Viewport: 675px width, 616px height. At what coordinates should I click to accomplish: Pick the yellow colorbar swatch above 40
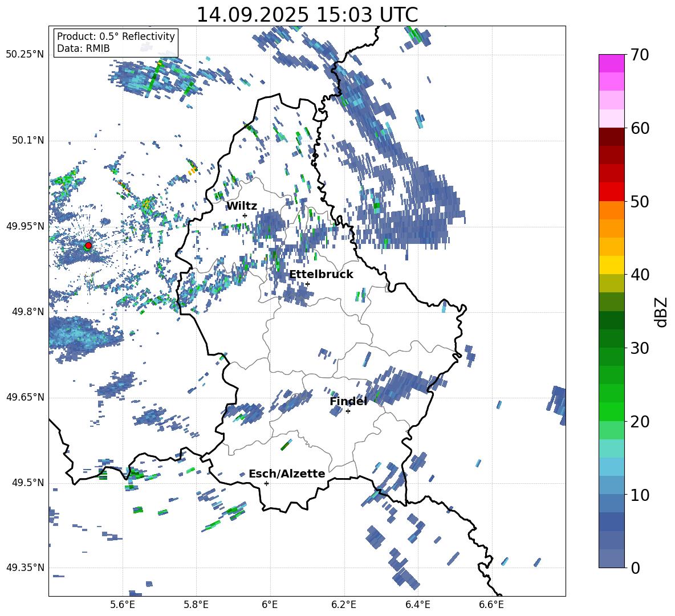612,265
